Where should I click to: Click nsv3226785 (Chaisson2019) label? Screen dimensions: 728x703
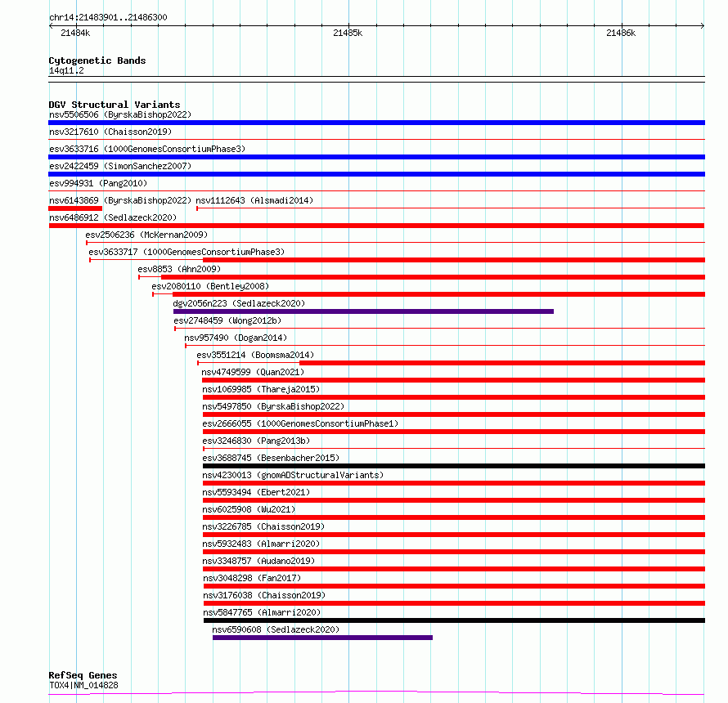pos(263,526)
